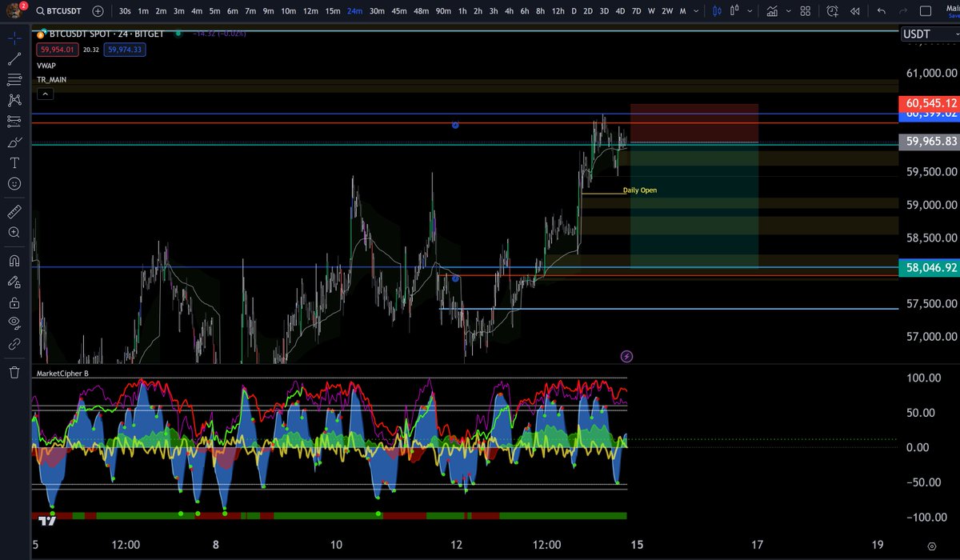Screen dimensions: 960x560
Task: Open the Fibonacci and Gann tools
Action: pos(14,79)
